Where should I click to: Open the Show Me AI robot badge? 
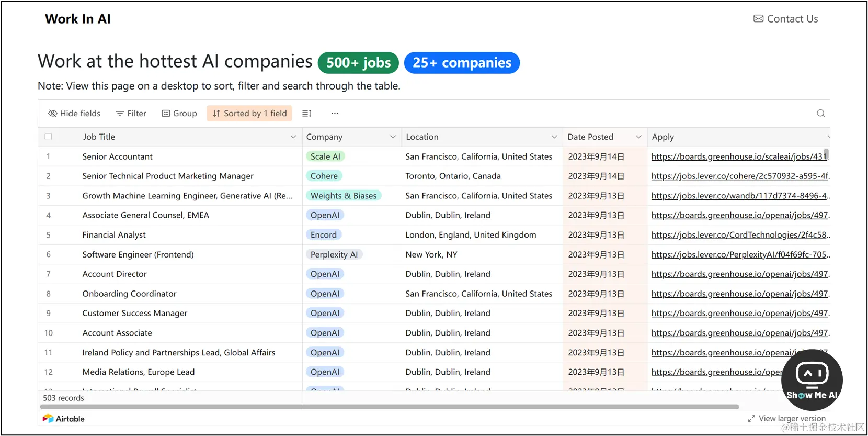[x=812, y=380]
